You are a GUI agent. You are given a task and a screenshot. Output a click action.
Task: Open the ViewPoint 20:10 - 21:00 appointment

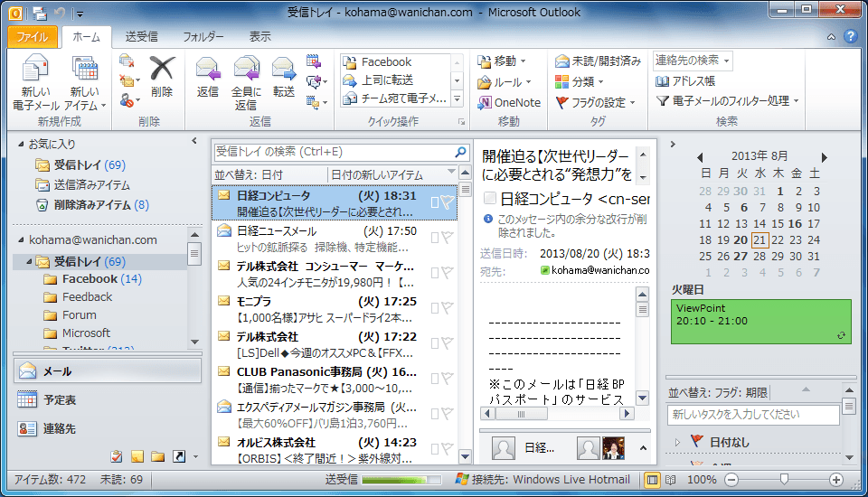(761, 322)
